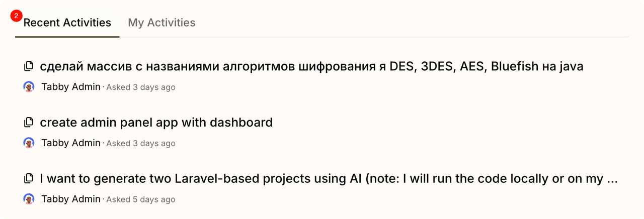
Task: Click the copy icon beside 'create admin panel app'
Action: tap(29, 122)
